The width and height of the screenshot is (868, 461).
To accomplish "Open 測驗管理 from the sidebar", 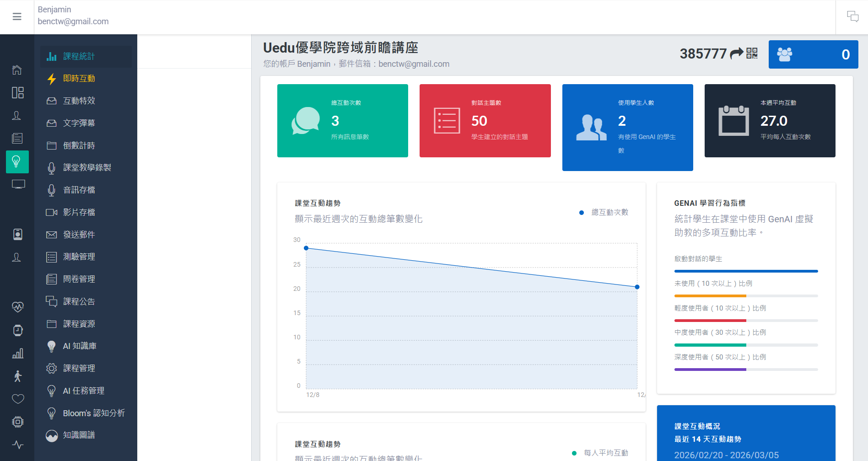I will (x=79, y=257).
